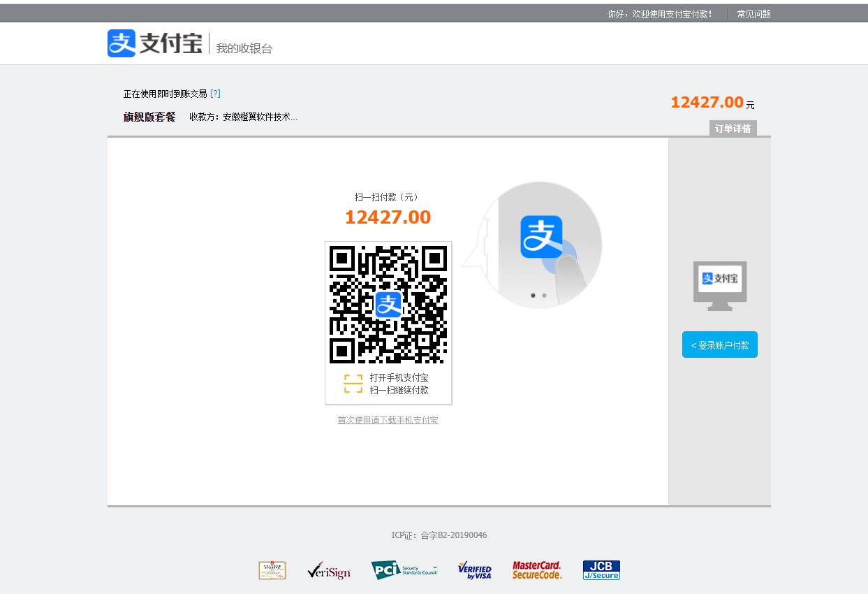Click the 12427.00 amount above QR code
The width and height of the screenshot is (868, 594).
click(388, 217)
